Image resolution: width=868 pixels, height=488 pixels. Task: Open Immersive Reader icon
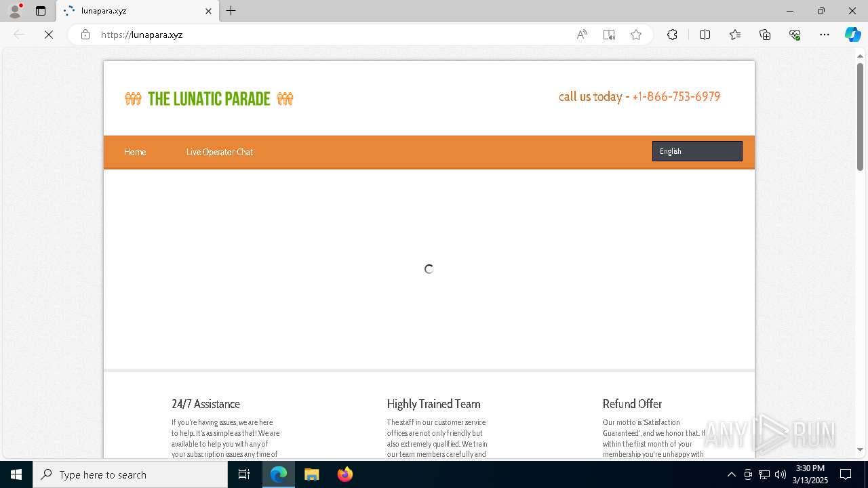click(x=609, y=35)
